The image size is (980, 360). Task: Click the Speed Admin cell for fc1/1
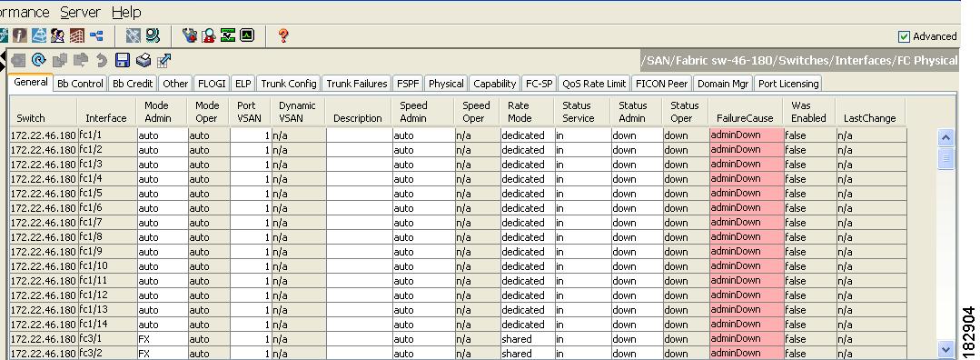(423, 135)
